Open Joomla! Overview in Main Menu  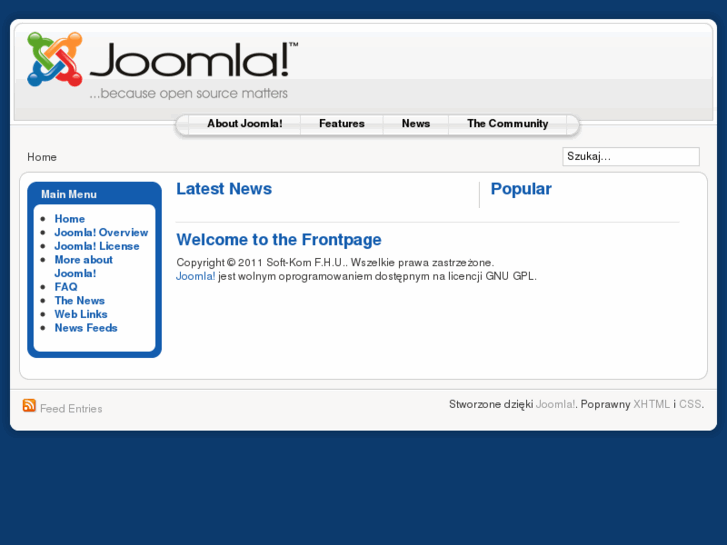(101, 232)
